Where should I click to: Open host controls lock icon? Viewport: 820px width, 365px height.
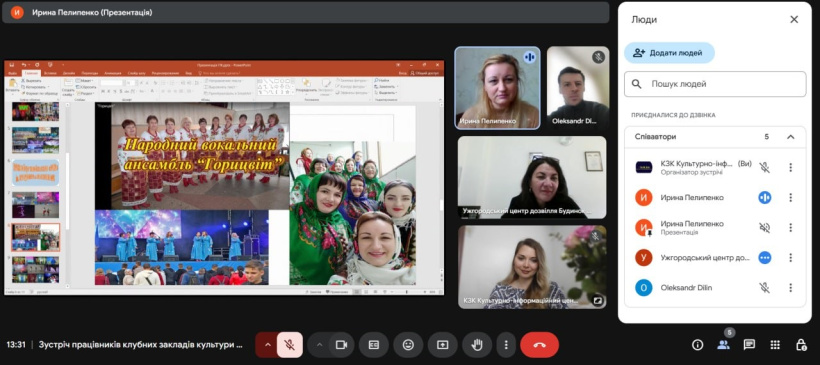[801, 345]
